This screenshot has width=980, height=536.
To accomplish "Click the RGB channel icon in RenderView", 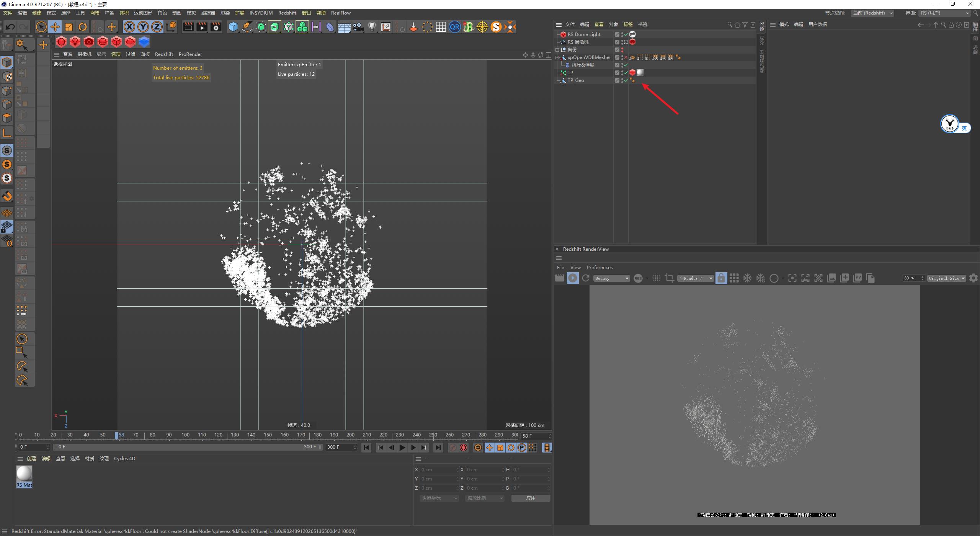I will click(639, 278).
